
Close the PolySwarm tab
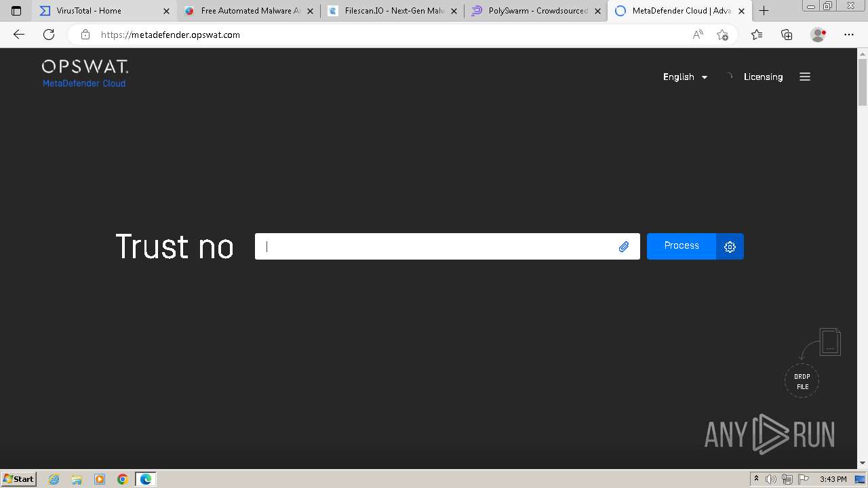(598, 11)
